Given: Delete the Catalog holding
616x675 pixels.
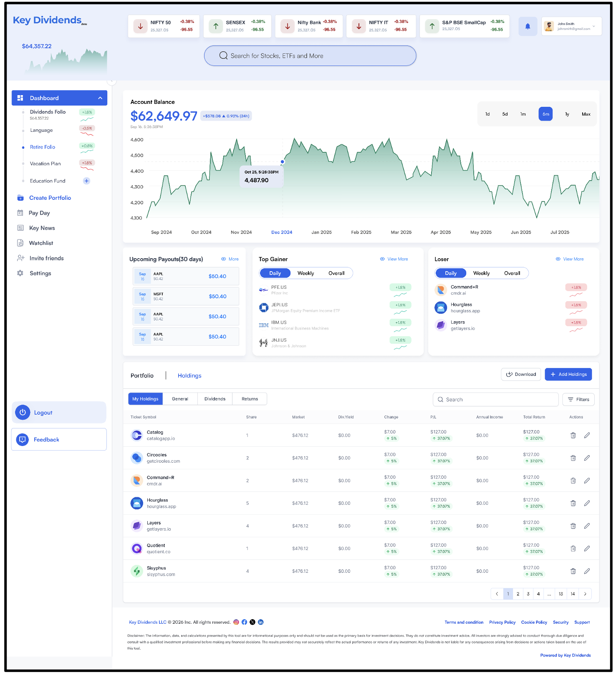Looking at the screenshot, I should pos(573,435).
